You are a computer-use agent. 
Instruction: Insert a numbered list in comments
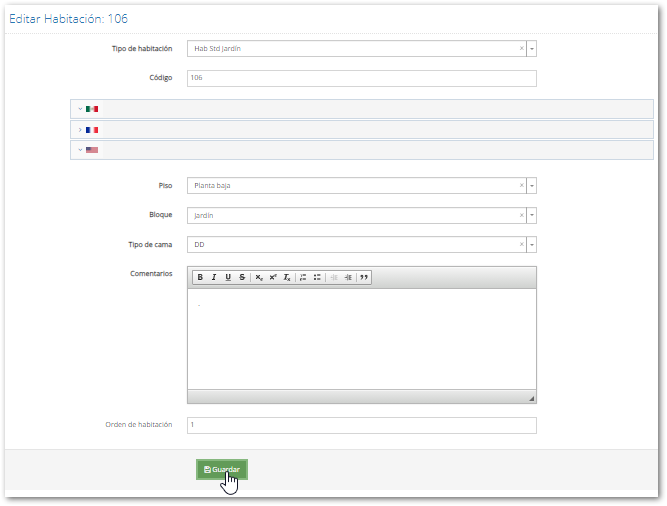(x=303, y=277)
